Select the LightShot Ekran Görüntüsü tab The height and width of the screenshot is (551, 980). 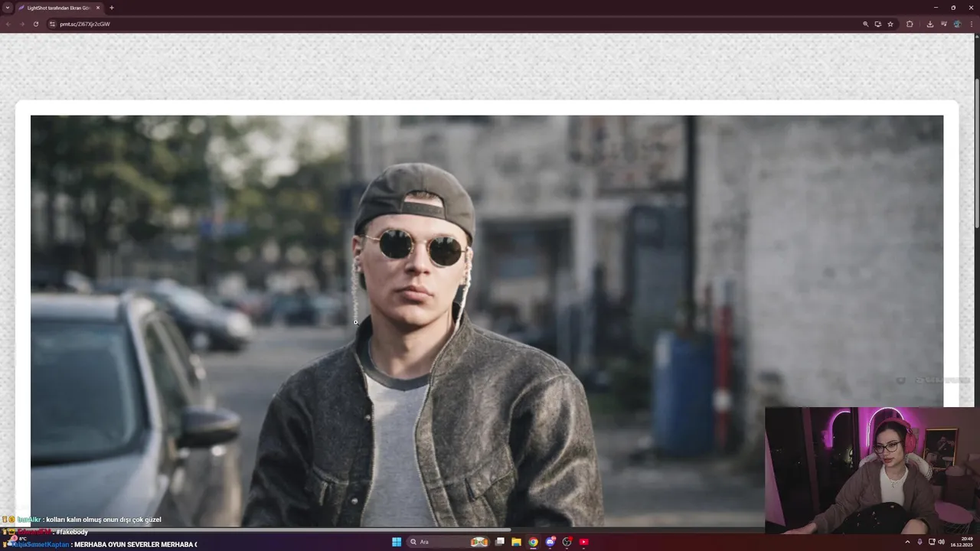[59, 8]
